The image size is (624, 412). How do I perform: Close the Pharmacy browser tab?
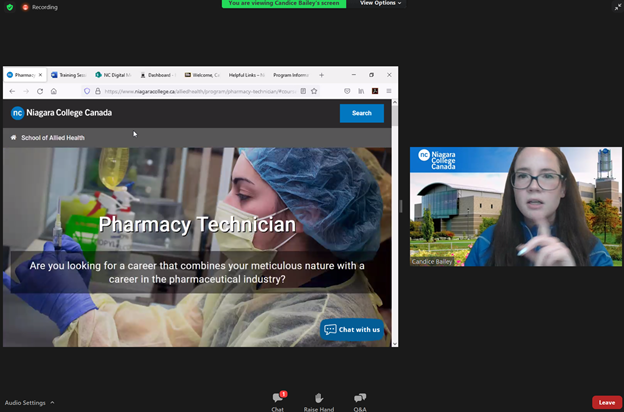click(x=40, y=75)
